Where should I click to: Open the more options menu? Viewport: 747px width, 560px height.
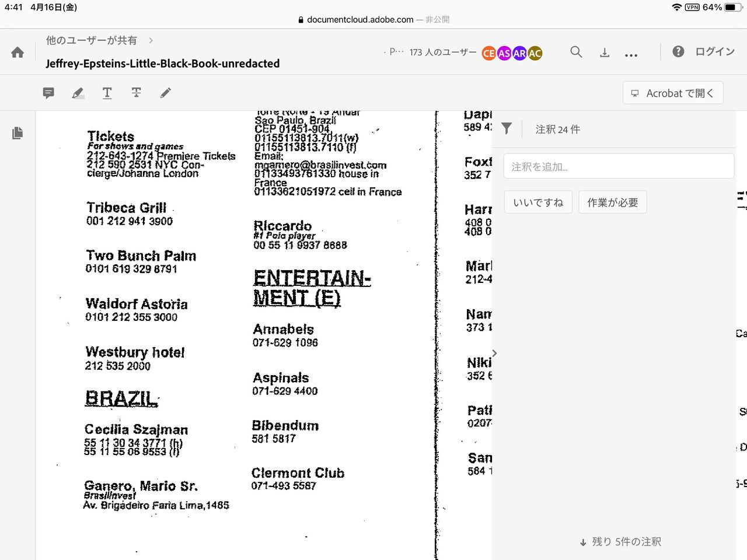tap(631, 55)
